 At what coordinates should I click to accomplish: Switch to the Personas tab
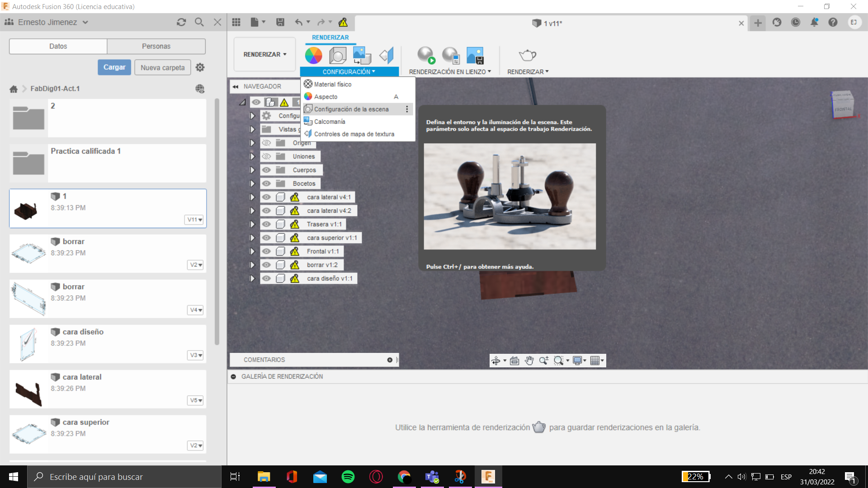[x=156, y=46]
